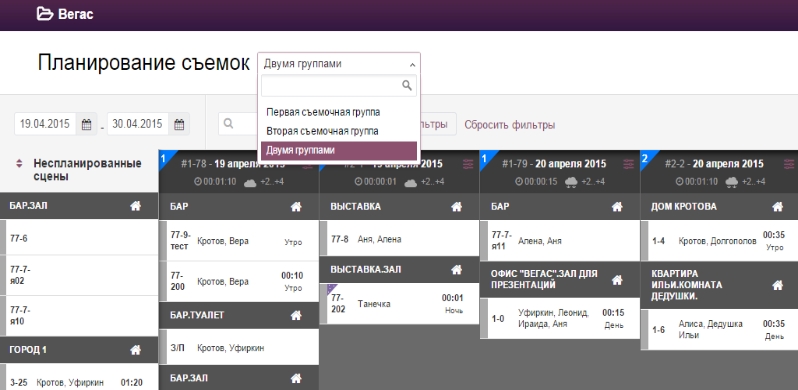The width and height of the screenshot is (798, 390).
Task: Open home icon of БАР in #1-78
Action: point(296,207)
